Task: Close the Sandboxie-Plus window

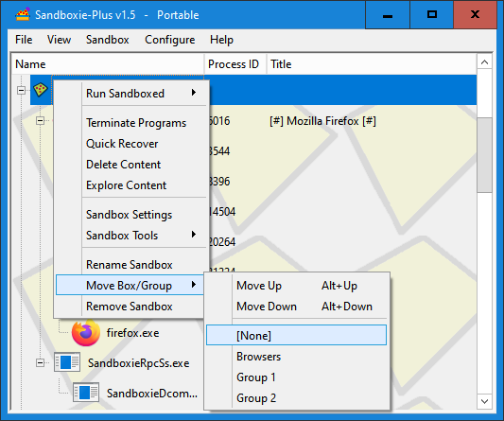Action: click(475, 15)
